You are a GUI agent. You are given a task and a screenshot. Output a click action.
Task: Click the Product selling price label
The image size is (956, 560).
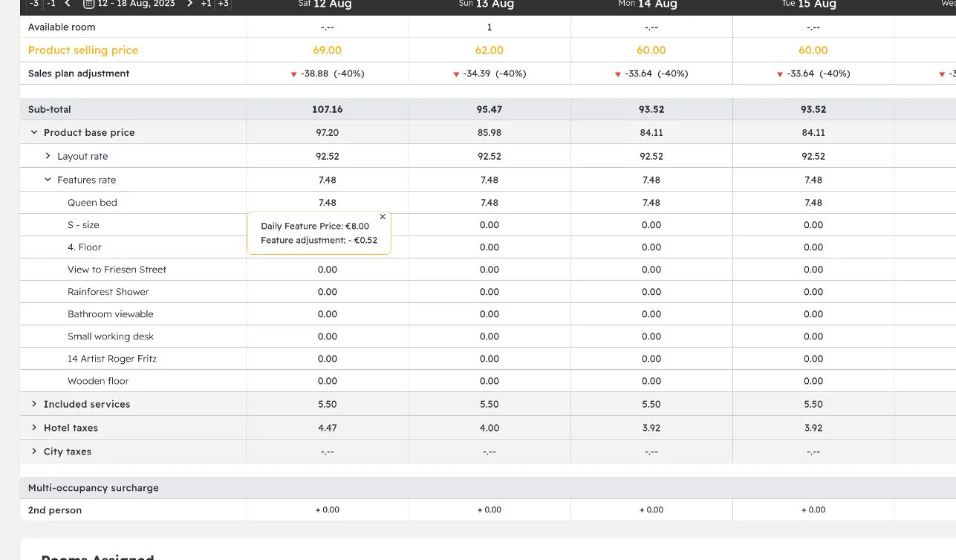[x=83, y=51]
